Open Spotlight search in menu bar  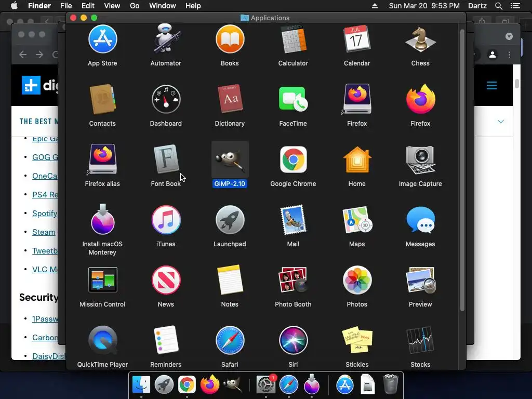click(x=498, y=6)
